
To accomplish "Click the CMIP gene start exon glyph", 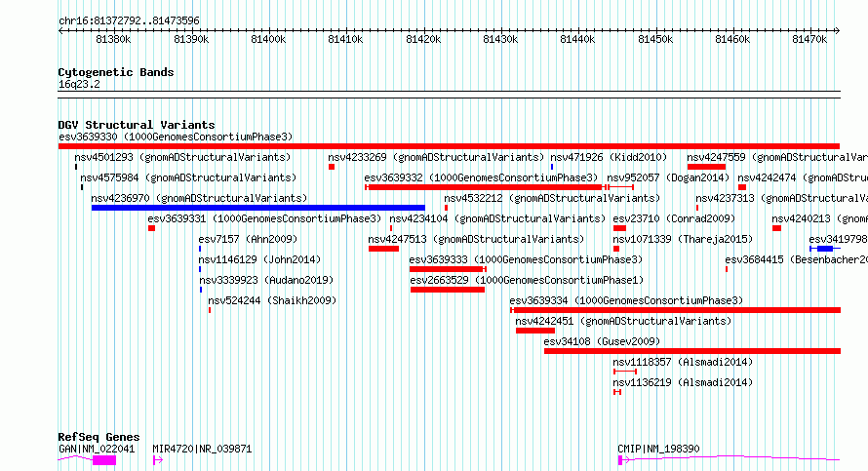I will tap(620, 460).
